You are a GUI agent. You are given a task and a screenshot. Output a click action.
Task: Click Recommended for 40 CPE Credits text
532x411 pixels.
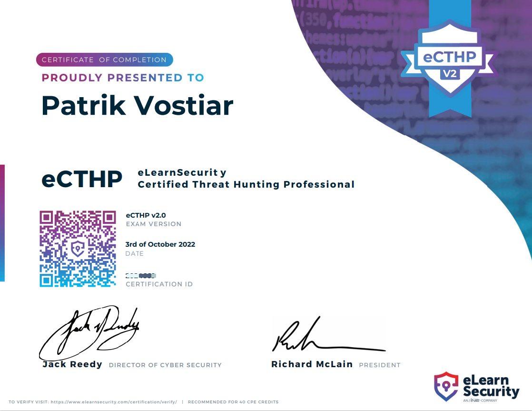coord(233,402)
